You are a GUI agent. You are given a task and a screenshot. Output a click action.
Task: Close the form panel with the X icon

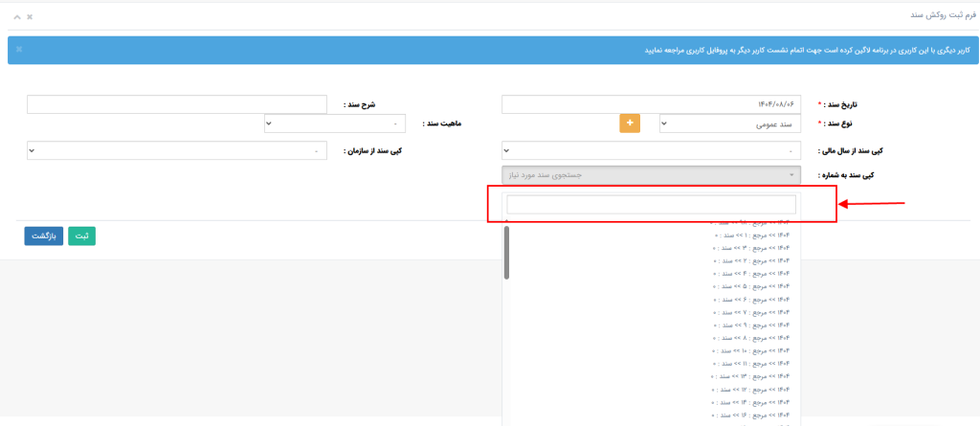click(x=30, y=17)
